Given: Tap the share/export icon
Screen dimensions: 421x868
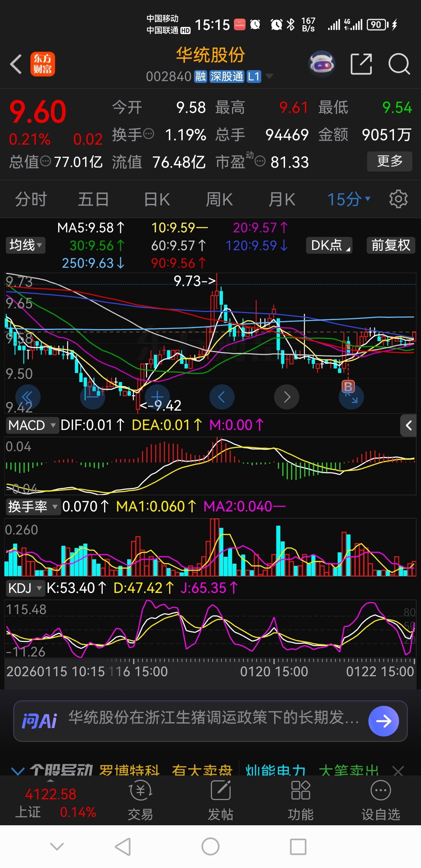Looking at the screenshot, I should (x=361, y=64).
